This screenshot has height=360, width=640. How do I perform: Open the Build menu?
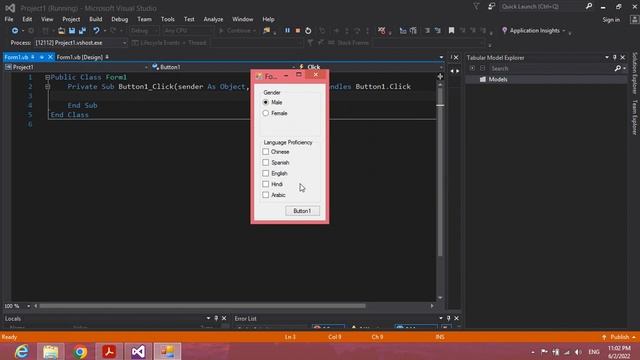pyautogui.click(x=96, y=19)
